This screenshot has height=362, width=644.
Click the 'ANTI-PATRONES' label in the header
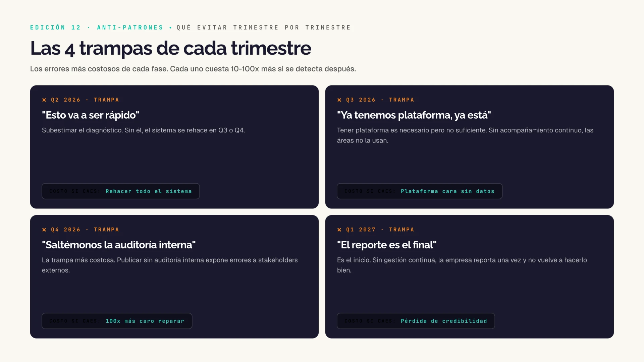click(130, 27)
